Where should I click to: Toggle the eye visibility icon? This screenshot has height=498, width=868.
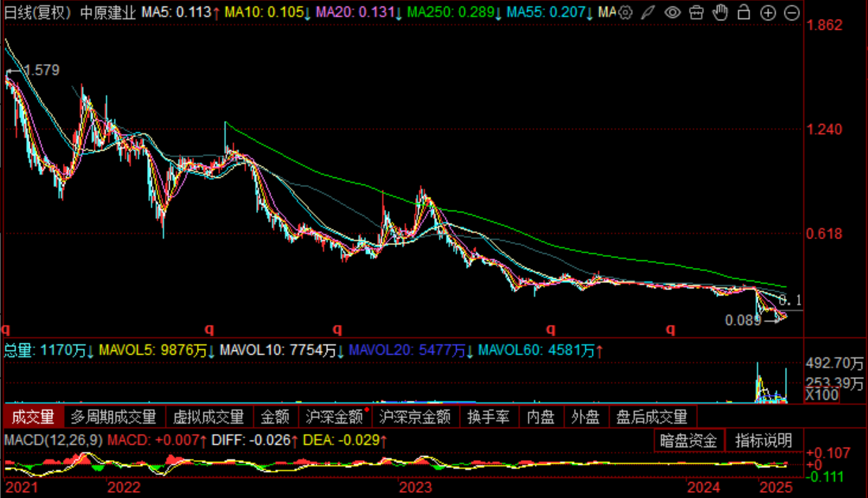tap(672, 13)
